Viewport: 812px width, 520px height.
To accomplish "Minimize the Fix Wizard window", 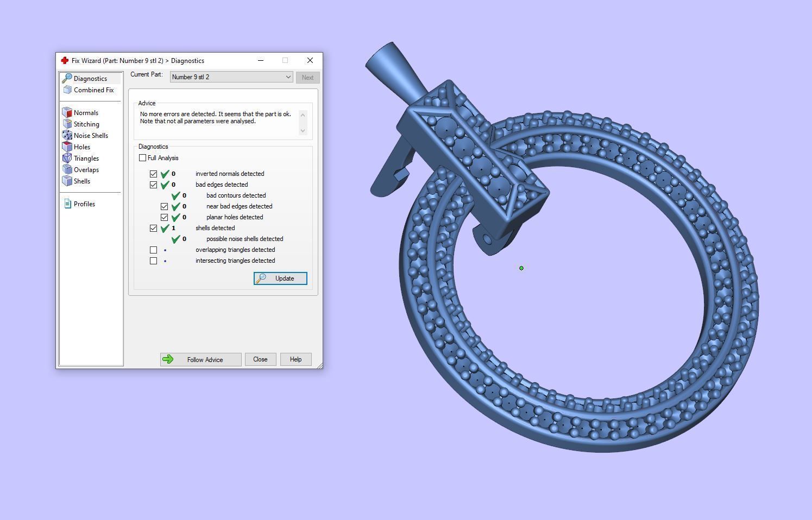I will click(x=261, y=60).
